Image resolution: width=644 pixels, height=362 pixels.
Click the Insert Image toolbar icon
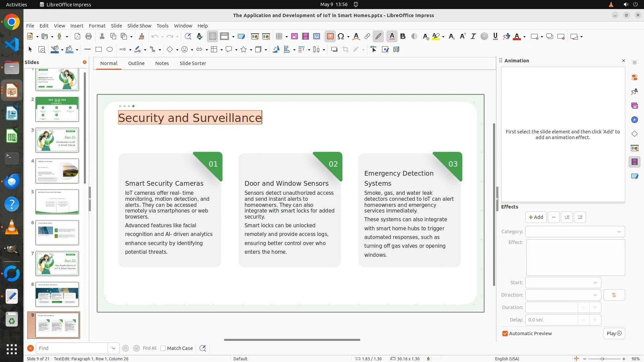point(294,37)
